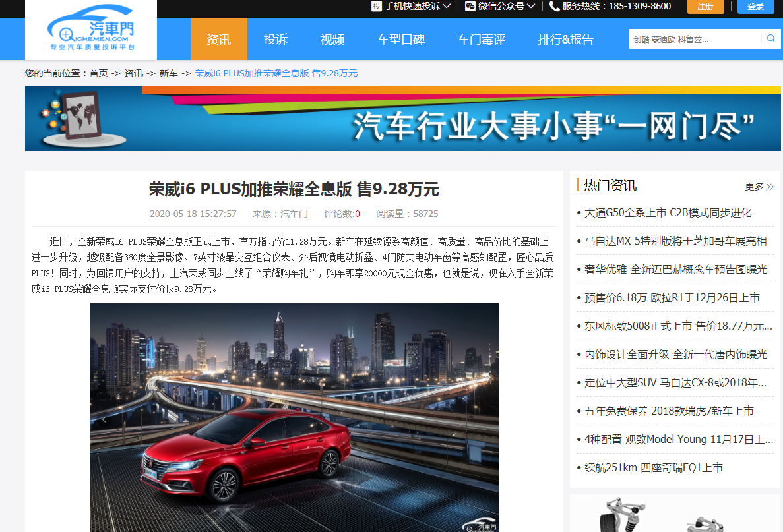Click the 登录 button
The width and height of the screenshot is (783, 532).
pyautogui.click(x=755, y=7)
